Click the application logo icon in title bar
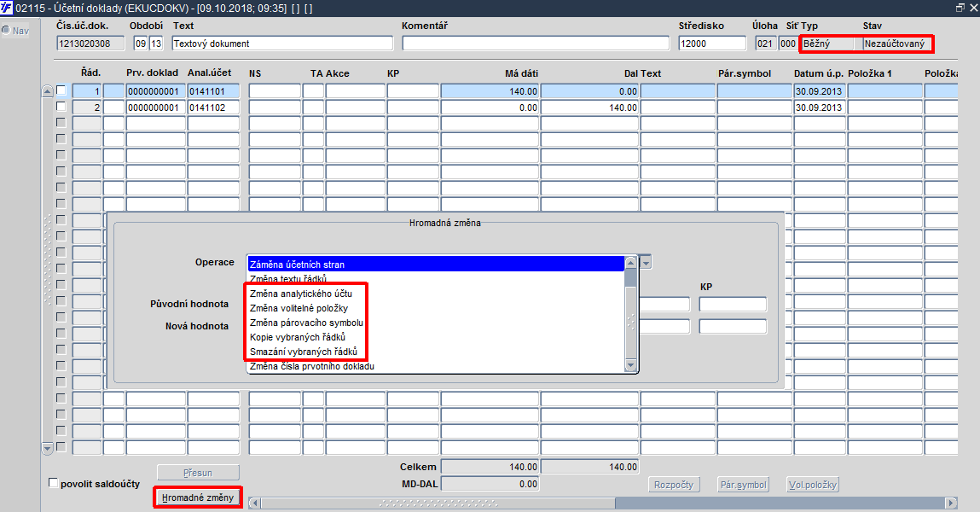Screen dimensions: 980x512 [6, 9]
